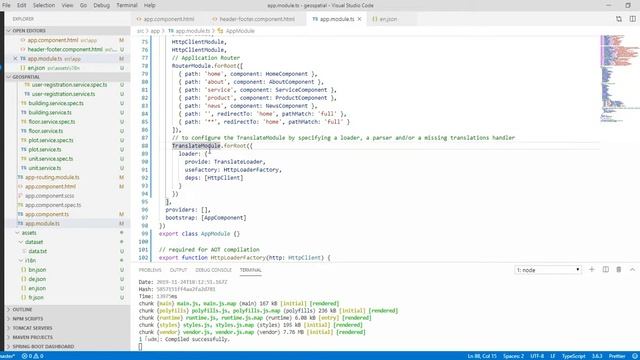Open changes compare icon in editor toolbar
Viewport: 640px width, 360px height.
(x=619, y=19)
